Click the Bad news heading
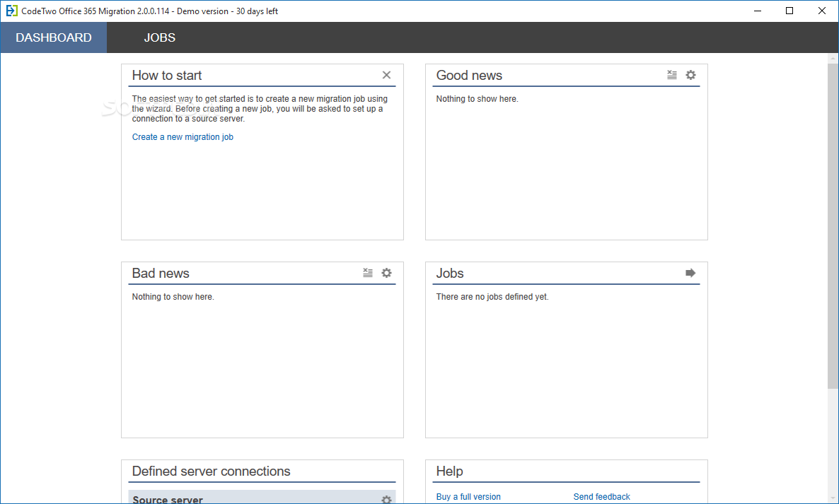Viewport: 839px width, 504px height. click(x=161, y=273)
